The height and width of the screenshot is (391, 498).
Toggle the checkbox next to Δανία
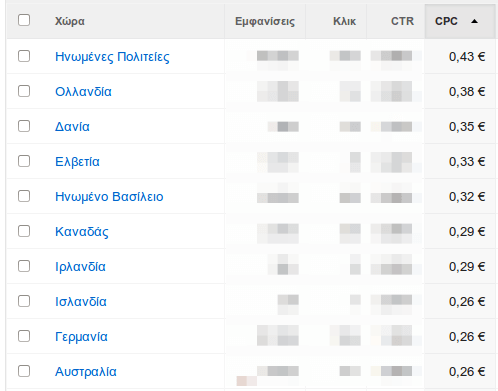(24, 126)
